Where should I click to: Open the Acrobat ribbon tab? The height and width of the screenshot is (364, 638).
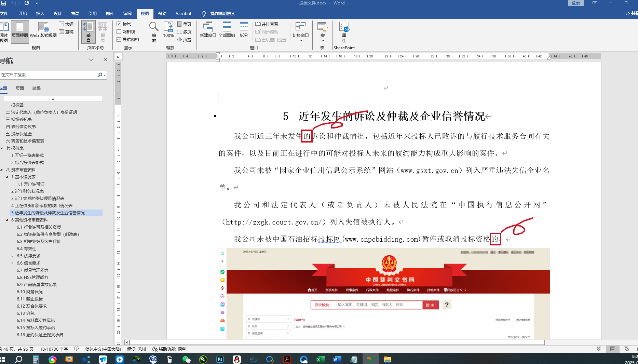pyautogui.click(x=184, y=14)
